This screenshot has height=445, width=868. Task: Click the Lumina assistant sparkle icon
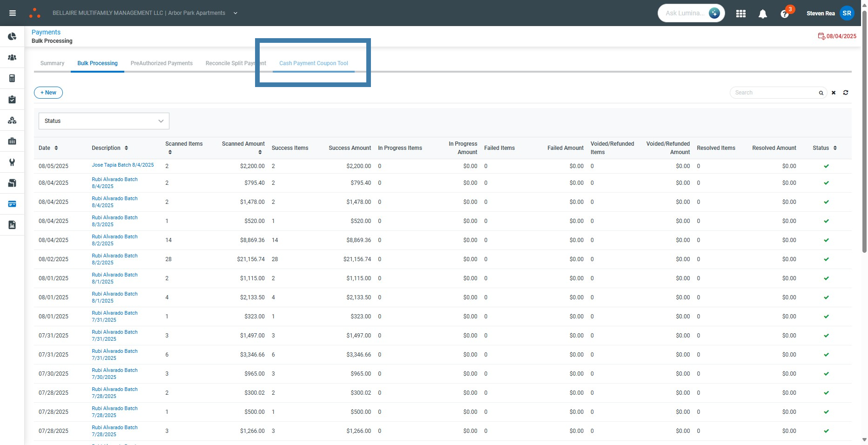pyautogui.click(x=714, y=13)
